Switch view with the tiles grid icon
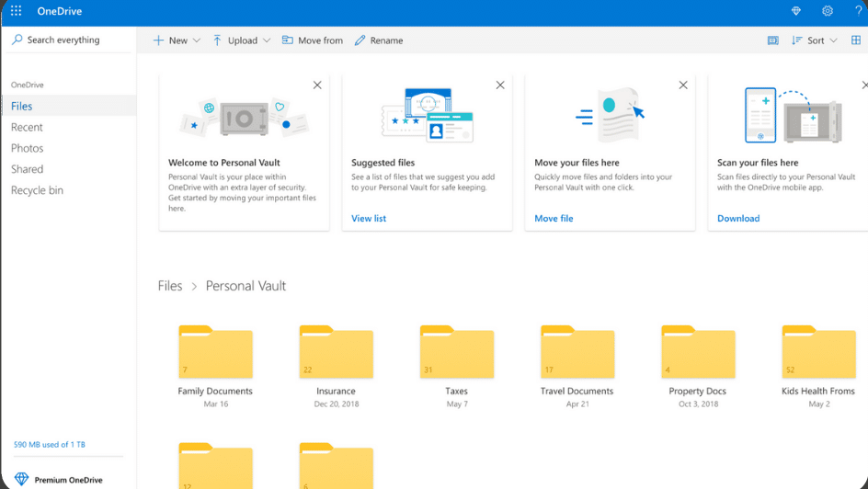868x489 pixels. 856,40
